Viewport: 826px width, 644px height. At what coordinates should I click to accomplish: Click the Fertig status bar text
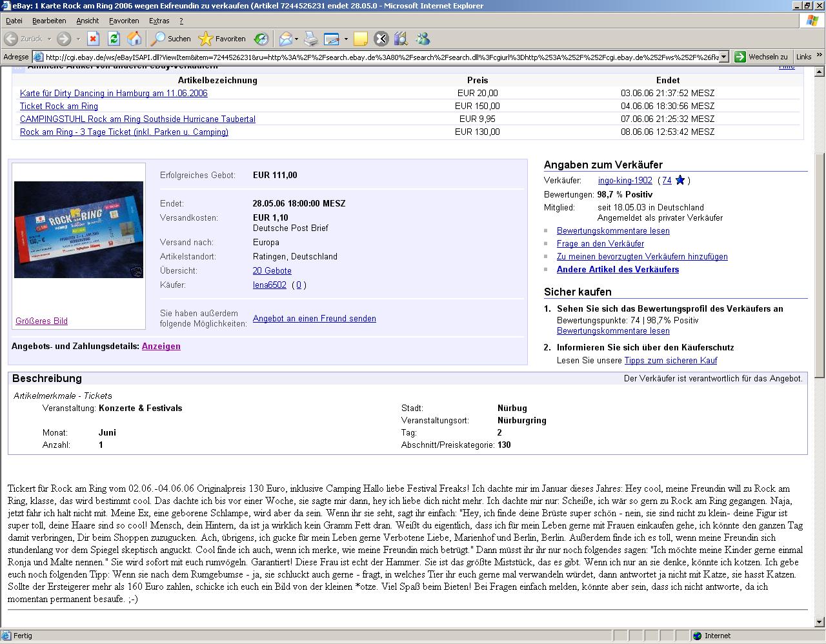click(23, 636)
